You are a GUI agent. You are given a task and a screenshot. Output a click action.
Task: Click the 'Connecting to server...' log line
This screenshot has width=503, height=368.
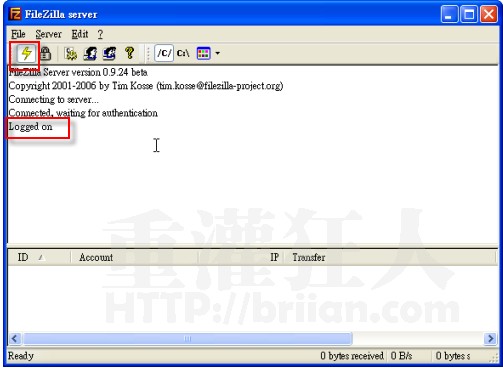(x=54, y=99)
